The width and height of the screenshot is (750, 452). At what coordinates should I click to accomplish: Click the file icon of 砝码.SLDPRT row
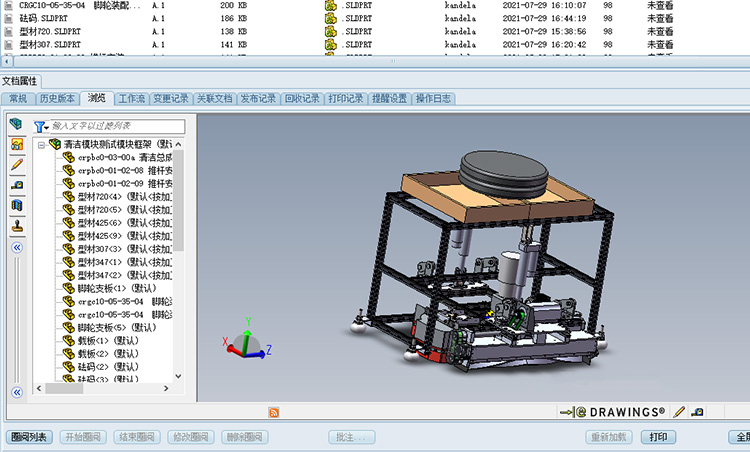tap(9, 18)
